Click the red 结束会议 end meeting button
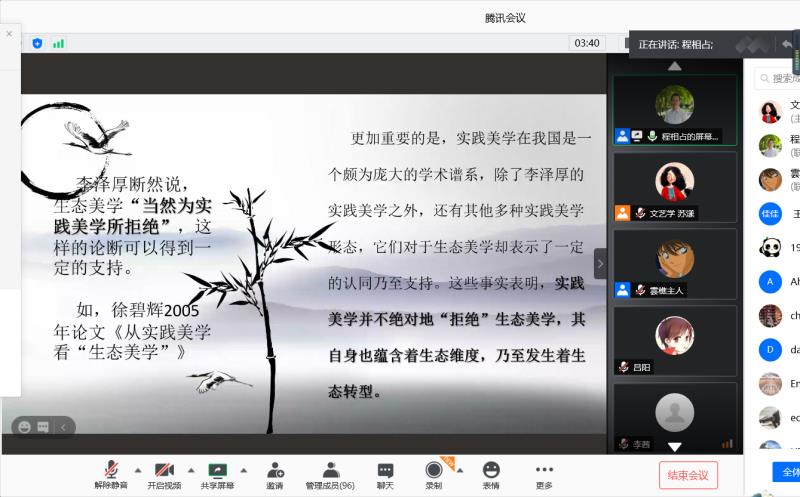800x497 pixels. tap(688, 475)
